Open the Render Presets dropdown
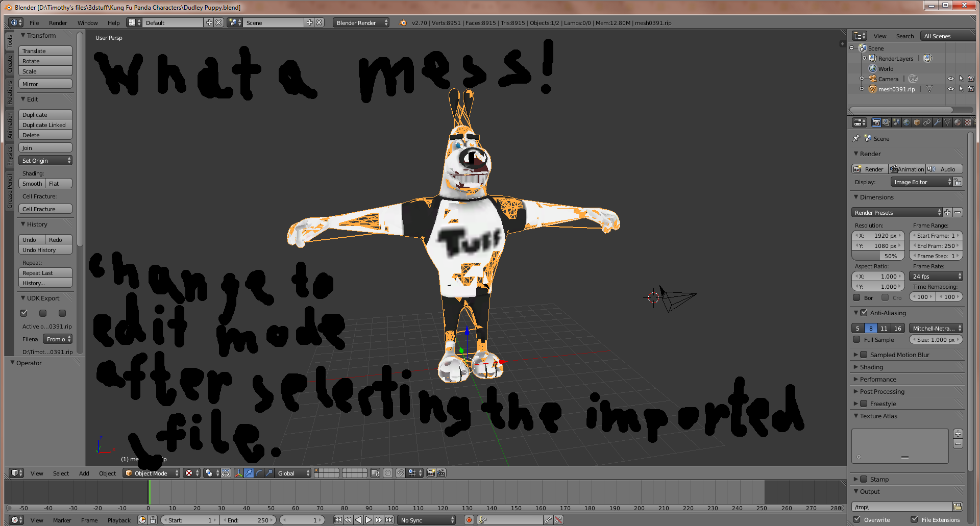 [x=896, y=212]
